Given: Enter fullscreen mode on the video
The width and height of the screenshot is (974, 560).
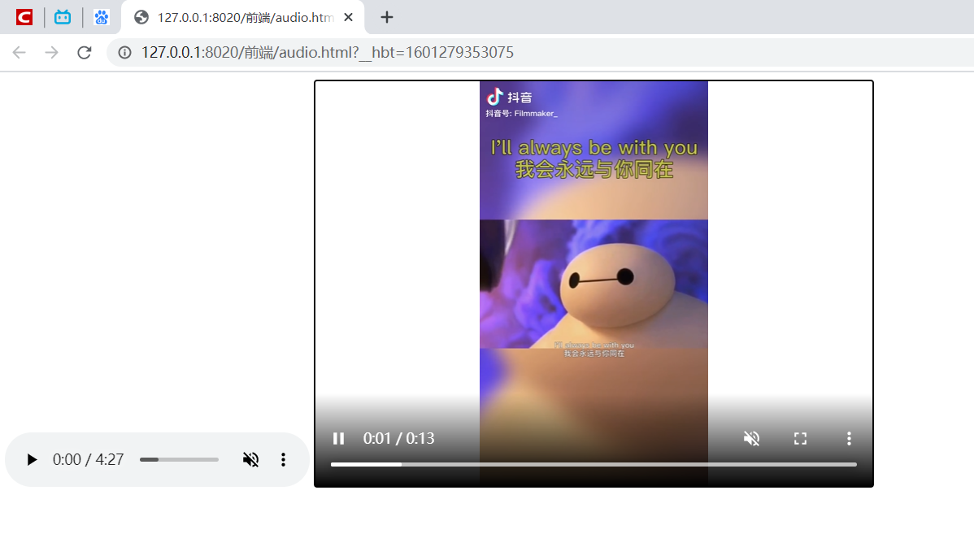Looking at the screenshot, I should coord(800,438).
